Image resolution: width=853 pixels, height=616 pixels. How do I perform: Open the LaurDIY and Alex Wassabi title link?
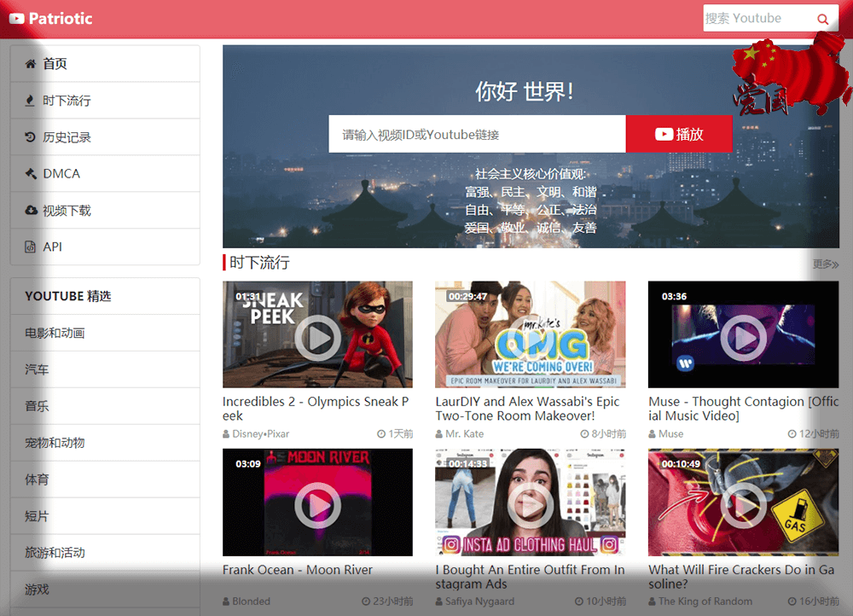[526, 409]
